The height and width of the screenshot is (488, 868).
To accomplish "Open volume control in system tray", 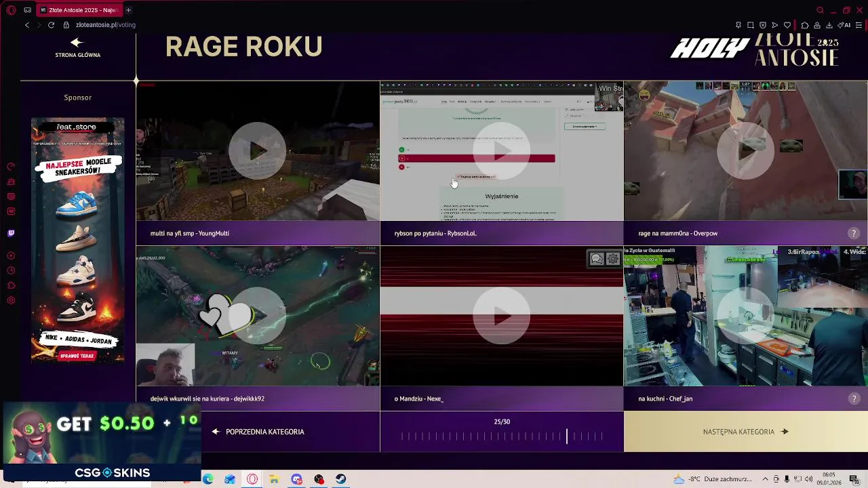I will [808, 479].
